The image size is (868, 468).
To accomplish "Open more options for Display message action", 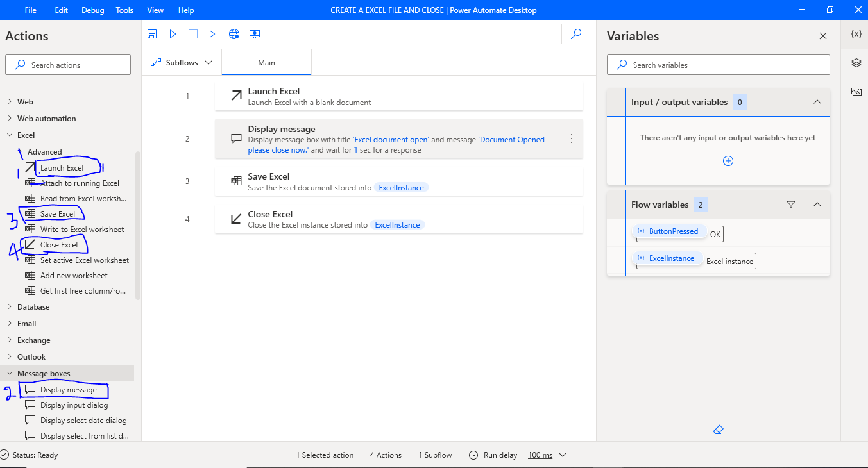I will click(x=572, y=138).
